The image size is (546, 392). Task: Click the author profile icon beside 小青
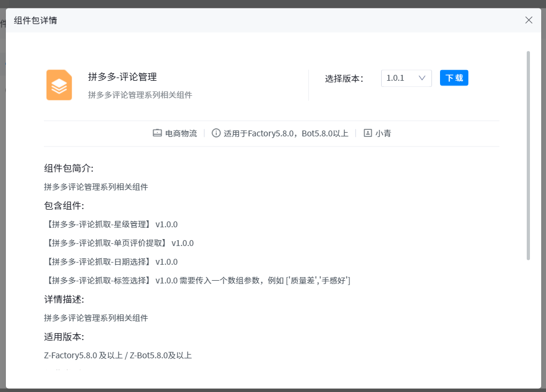(368, 133)
